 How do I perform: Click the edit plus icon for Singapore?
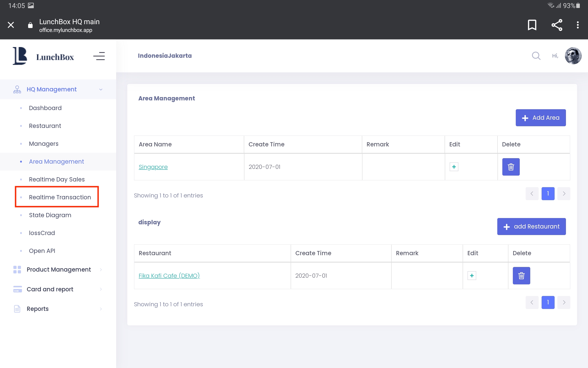tap(454, 167)
